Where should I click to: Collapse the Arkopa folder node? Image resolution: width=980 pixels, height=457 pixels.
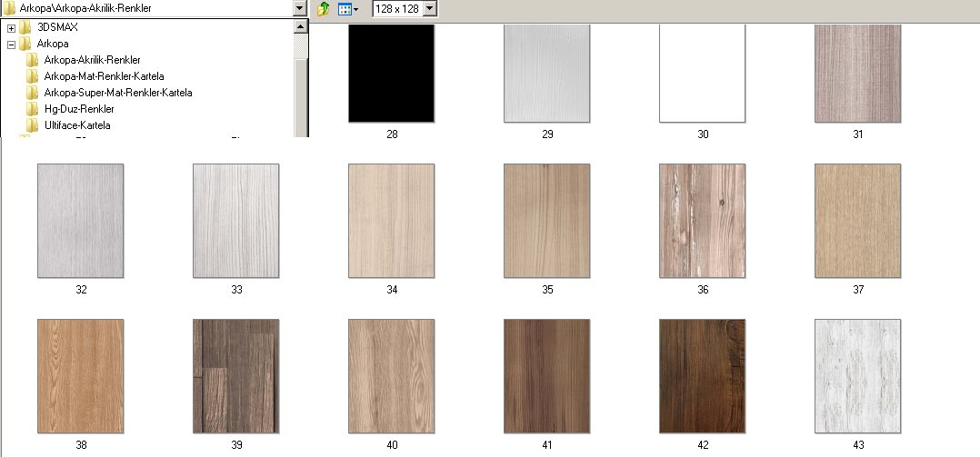pos(11,45)
